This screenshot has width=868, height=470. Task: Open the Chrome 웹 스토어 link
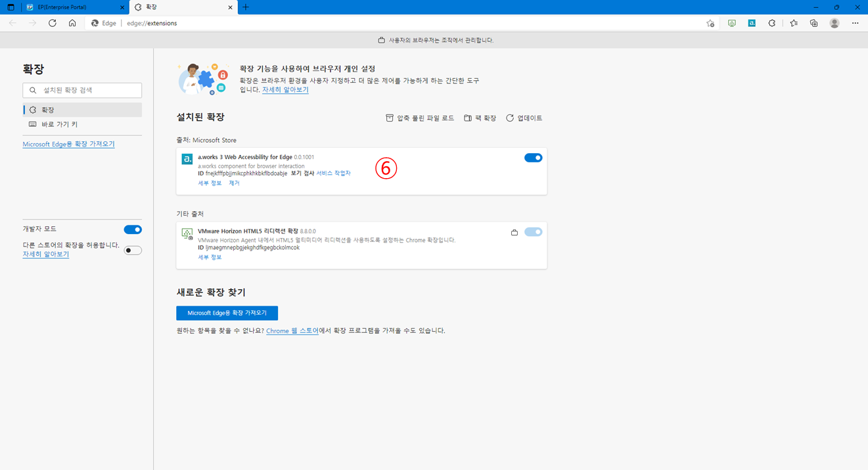click(292, 331)
